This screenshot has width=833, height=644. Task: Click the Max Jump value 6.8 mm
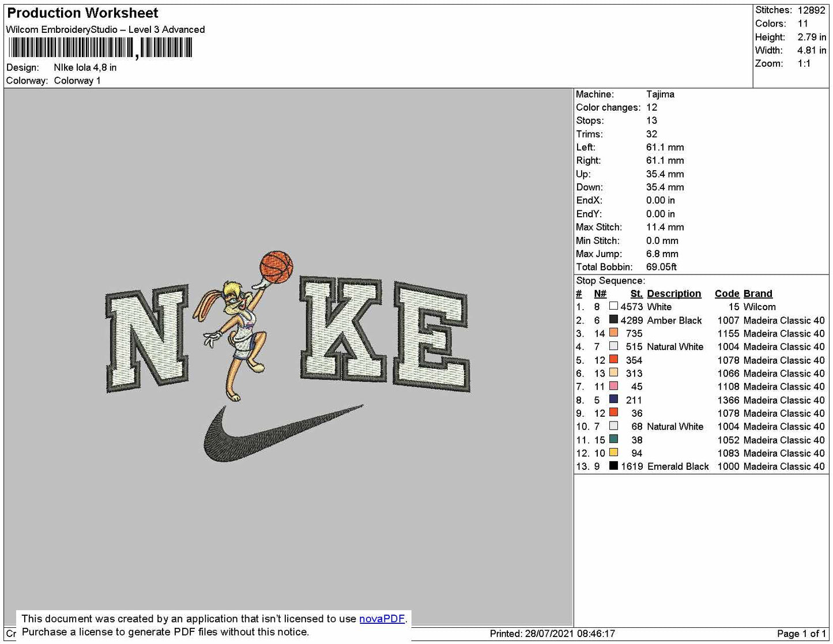pyautogui.click(x=662, y=254)
